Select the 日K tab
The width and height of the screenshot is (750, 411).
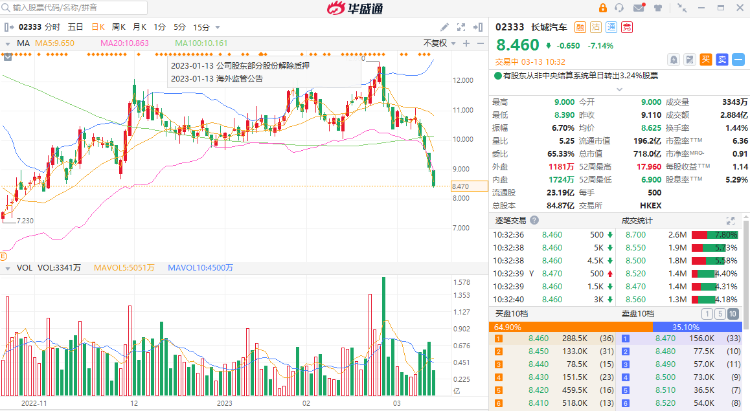(x=98, y=27)
